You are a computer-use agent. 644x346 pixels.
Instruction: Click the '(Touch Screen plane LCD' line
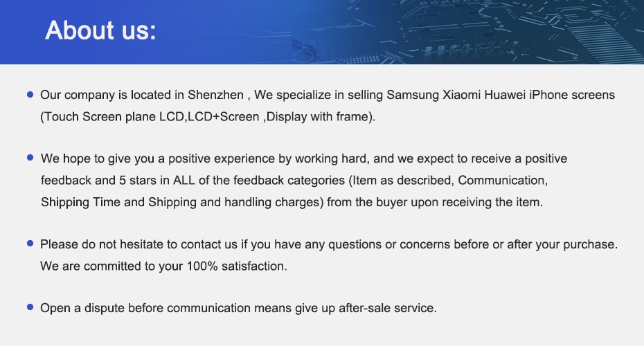tap(112, 116)
